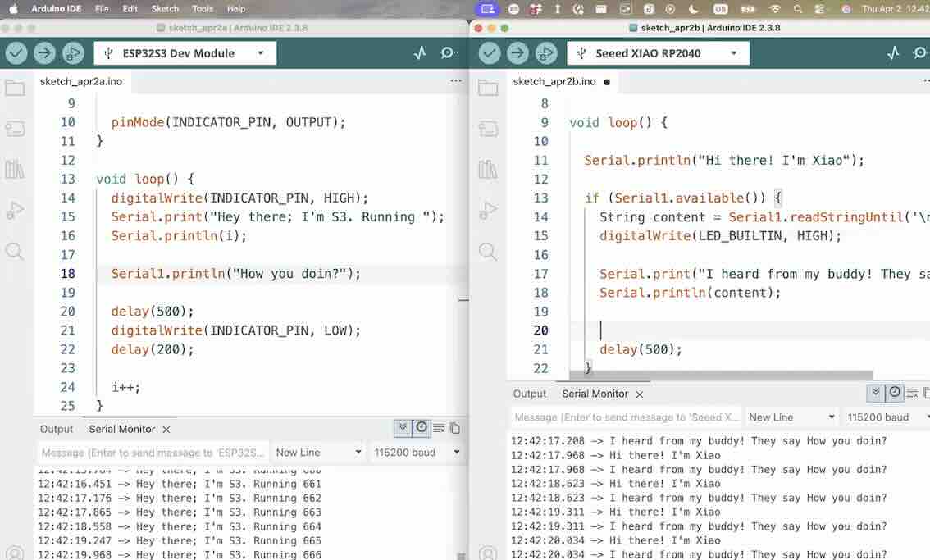Viewport: 930px width, 560px height.
Task: Open Control Center in macOS menu bar
Action: pyautogui.click(x=819, y=9)
